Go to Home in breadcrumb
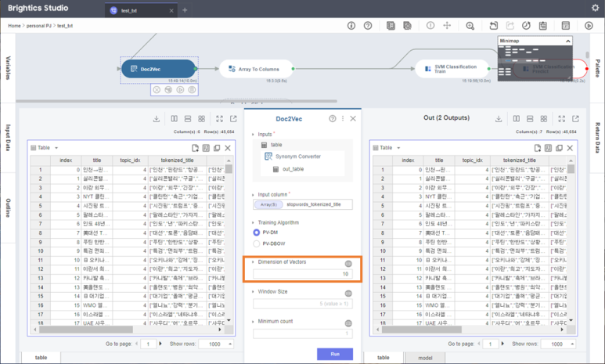This screenshot has height=364, width=605. pyautogui.click(x=14, y=26)
